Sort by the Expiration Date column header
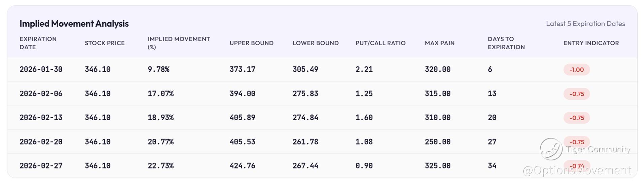Viewport: 644px width, 185px height. point(38,43)
